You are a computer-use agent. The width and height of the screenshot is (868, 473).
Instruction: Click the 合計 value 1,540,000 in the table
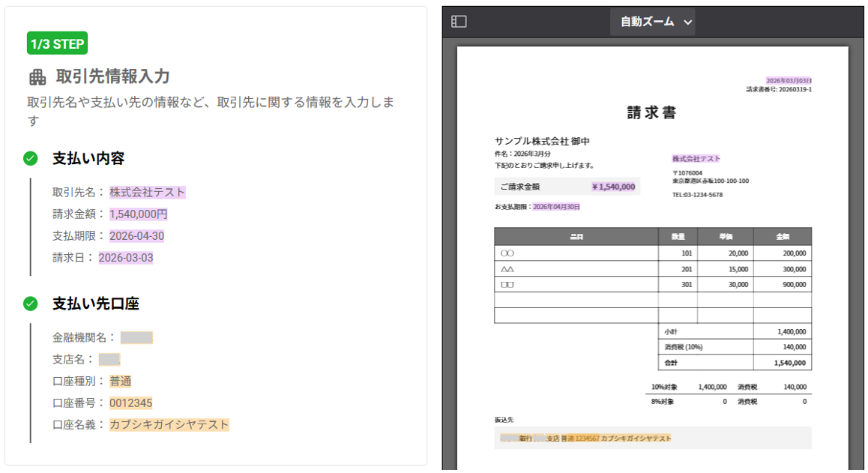click(790, 364)
